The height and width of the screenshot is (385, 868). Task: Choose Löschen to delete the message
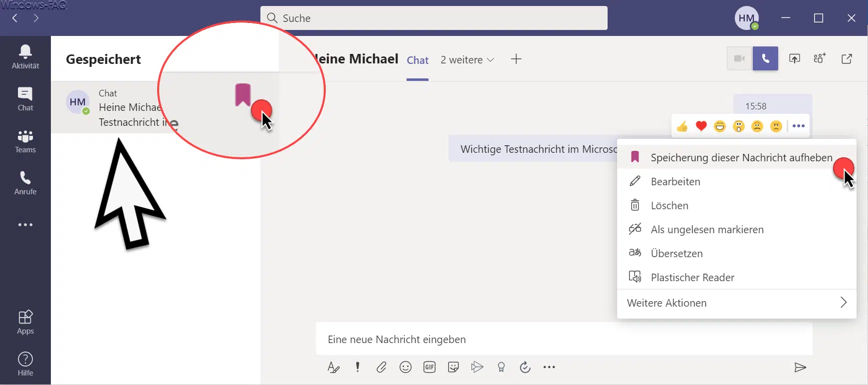pos(669,206)
